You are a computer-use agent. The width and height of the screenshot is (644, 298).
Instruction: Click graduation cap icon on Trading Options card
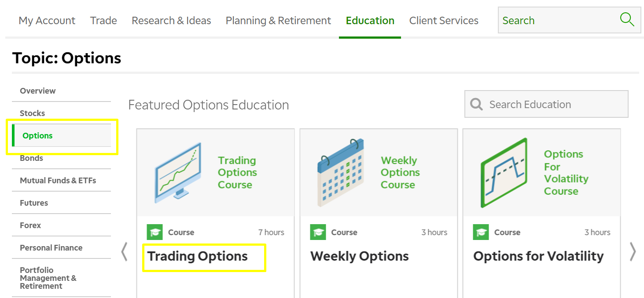pos(155,232)
